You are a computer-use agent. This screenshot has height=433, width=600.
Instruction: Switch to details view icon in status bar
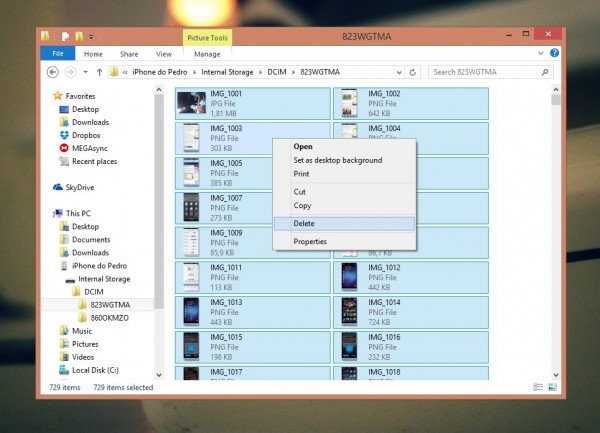pyautogui.click(x=538, y=387)
